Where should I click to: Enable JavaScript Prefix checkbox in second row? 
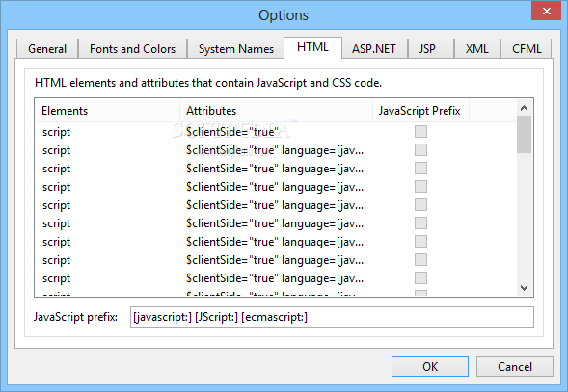click(420, 149)
